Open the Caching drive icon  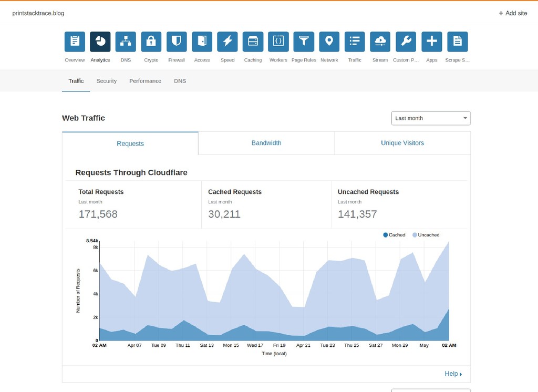point(253,42)
